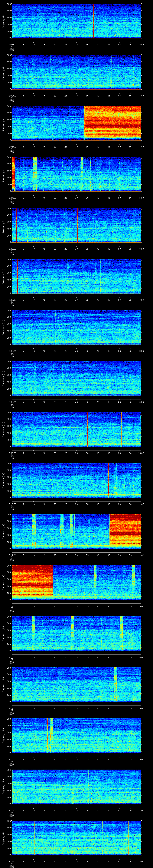The image size is (153, 868).
Task: Click the red line near 54 seconds in the 2:17:00 spectrogram
Action: 128,837
